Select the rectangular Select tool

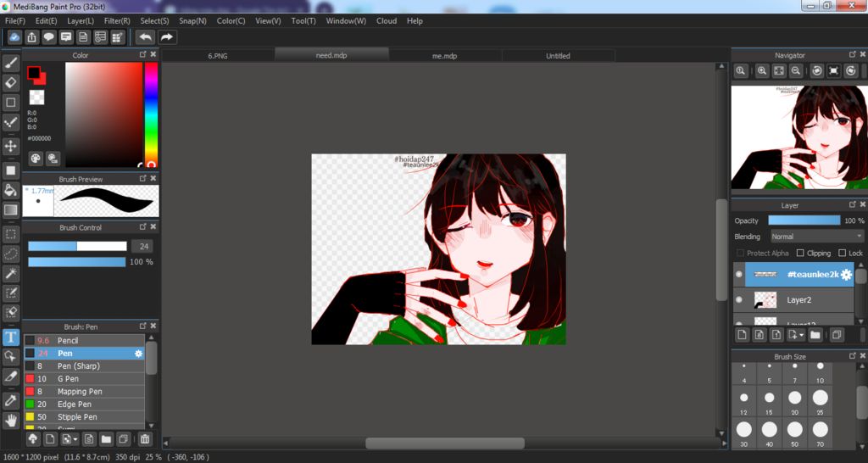click(x=10, y=234)
